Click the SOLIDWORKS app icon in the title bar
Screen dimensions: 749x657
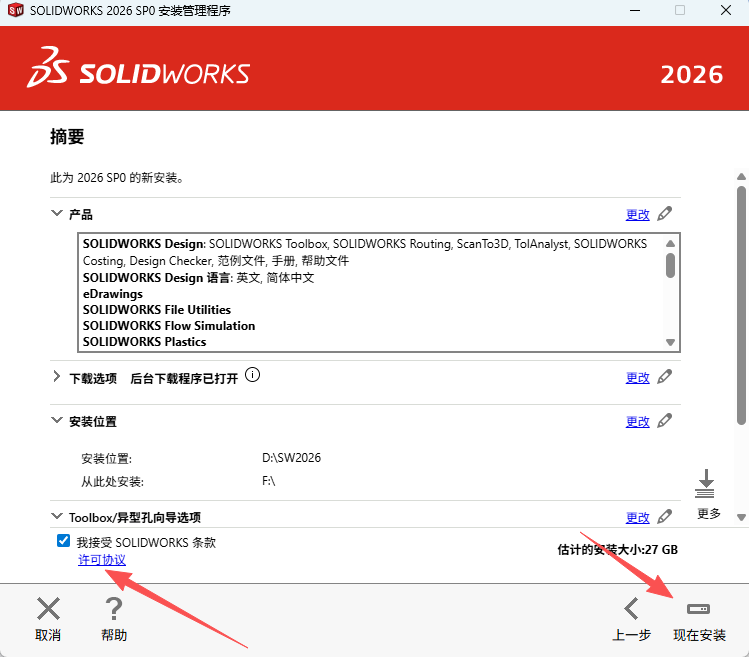16,10
